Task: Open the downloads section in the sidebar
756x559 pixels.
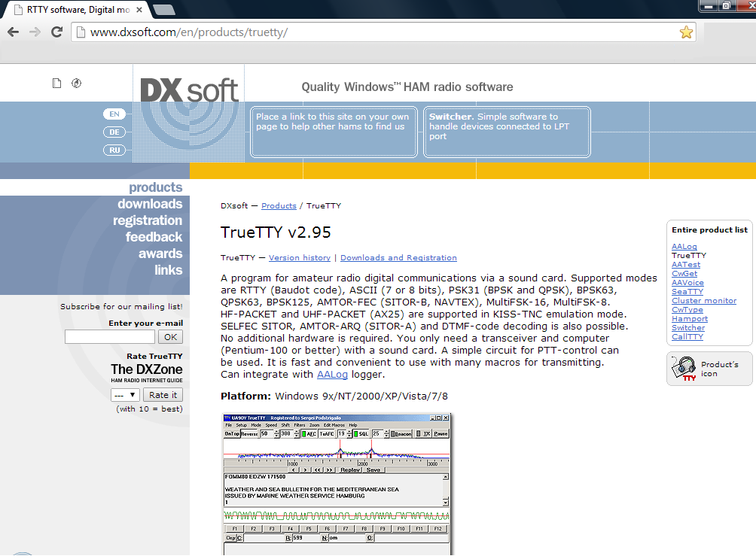Action: (x=149, y=204)
